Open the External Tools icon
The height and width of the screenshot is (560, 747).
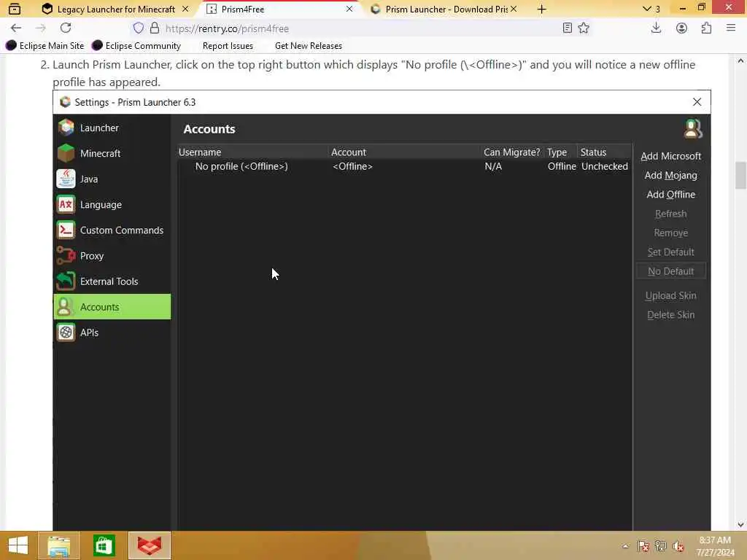66,281
